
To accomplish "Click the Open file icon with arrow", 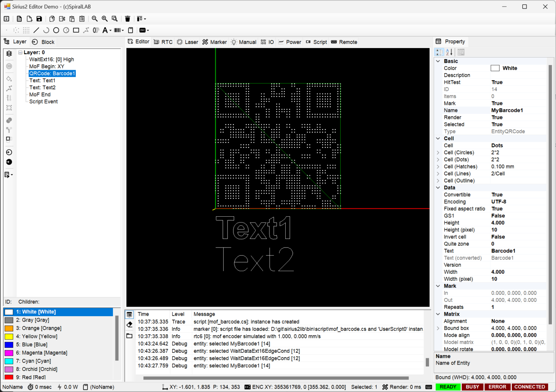I will tap(29, 19).
